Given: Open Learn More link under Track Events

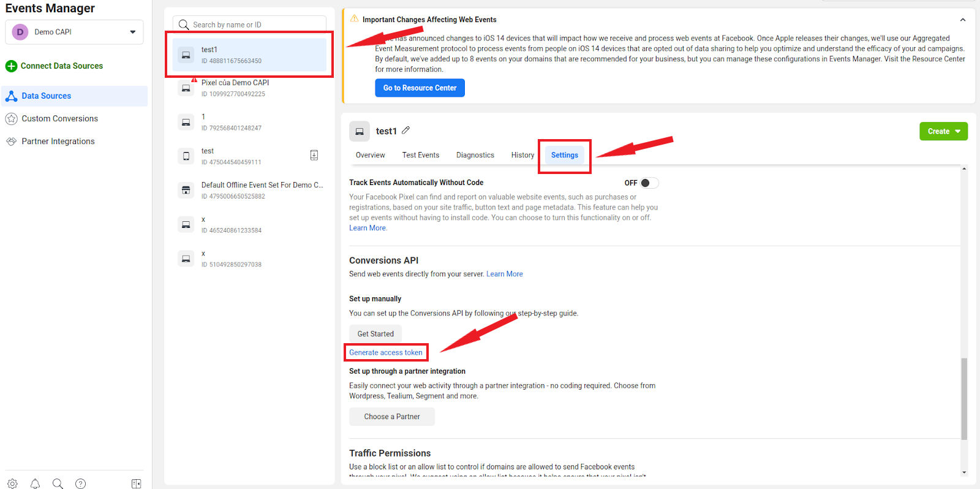Looking at the screenshot, I should click(x=367, y=228).
